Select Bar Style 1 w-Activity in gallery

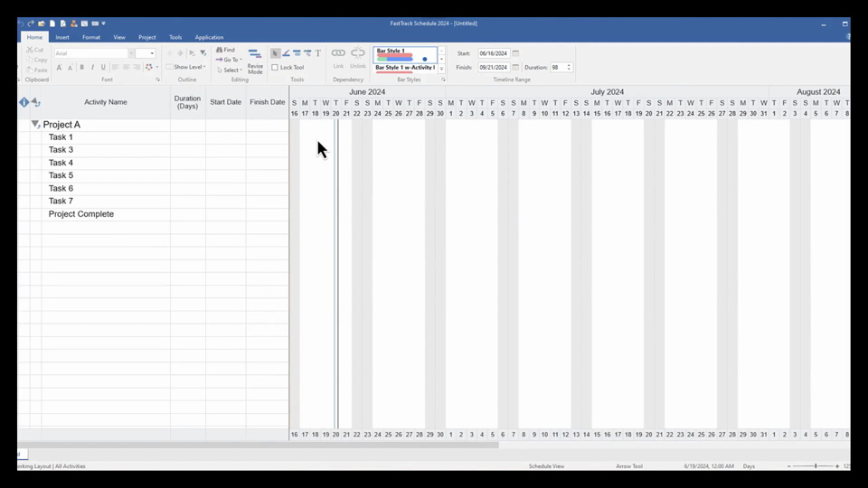pyautogui.click(x=405, y=69)
